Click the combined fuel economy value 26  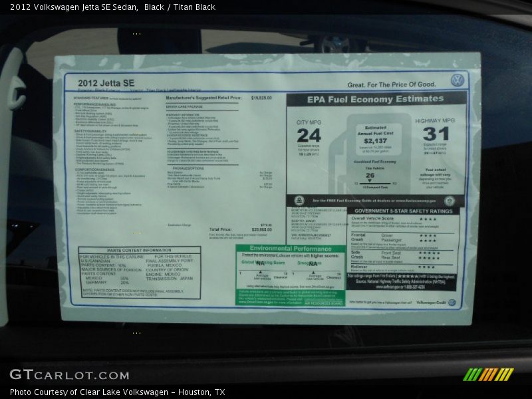370,176
